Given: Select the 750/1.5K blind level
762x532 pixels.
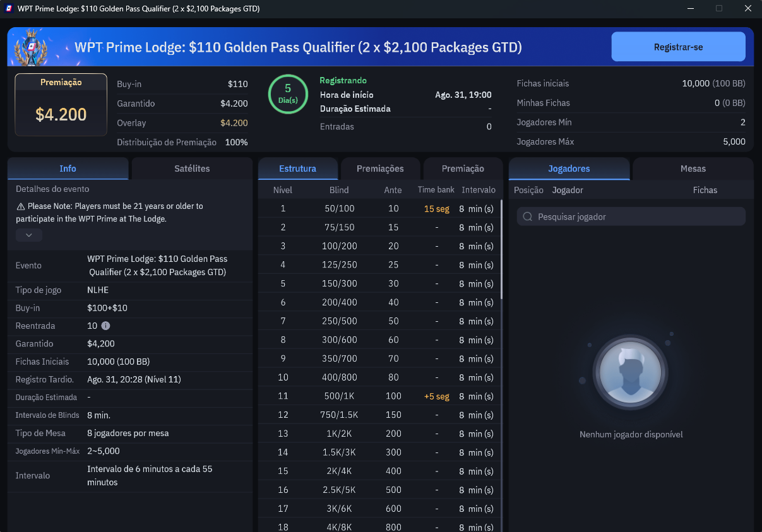Looking at the screenshot, I should click(339, 415).
